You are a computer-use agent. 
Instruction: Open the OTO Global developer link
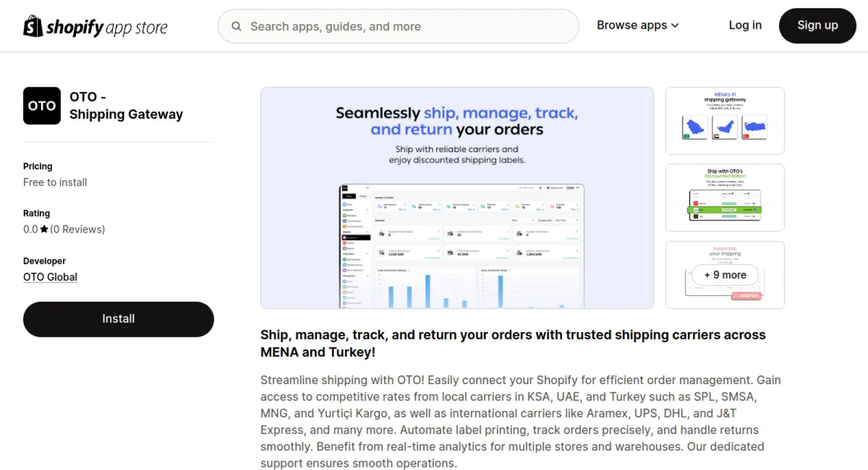tap(50, 277)
